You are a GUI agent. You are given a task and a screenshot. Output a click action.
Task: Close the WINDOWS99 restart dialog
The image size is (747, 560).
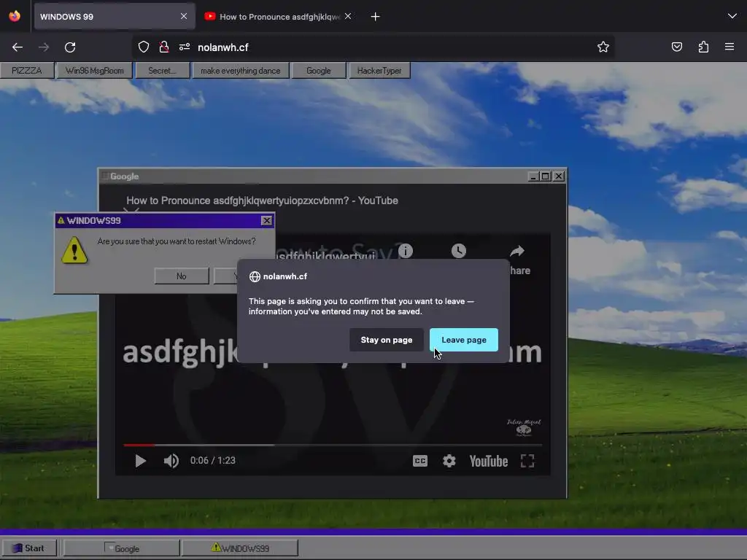coord(267,220)
